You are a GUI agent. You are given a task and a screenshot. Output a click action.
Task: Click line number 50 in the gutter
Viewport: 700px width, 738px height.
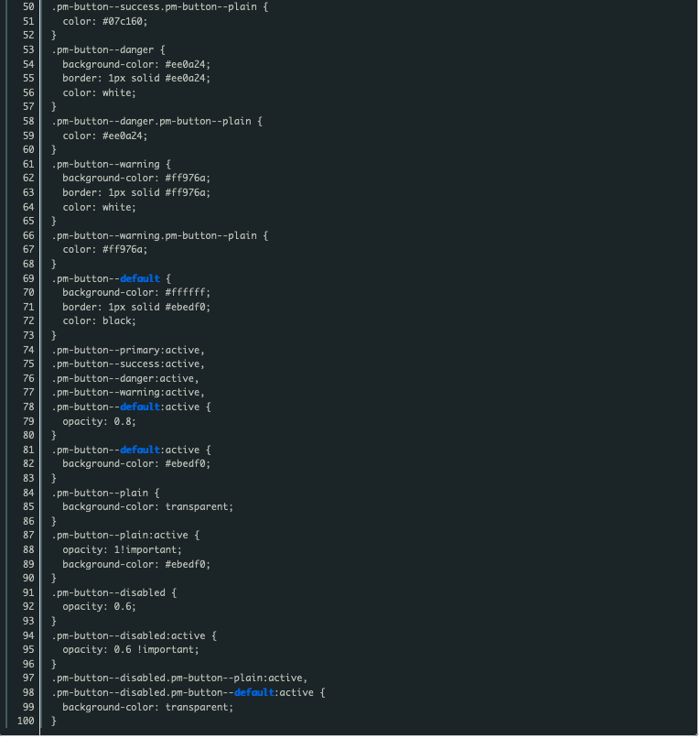pos(28,7)
